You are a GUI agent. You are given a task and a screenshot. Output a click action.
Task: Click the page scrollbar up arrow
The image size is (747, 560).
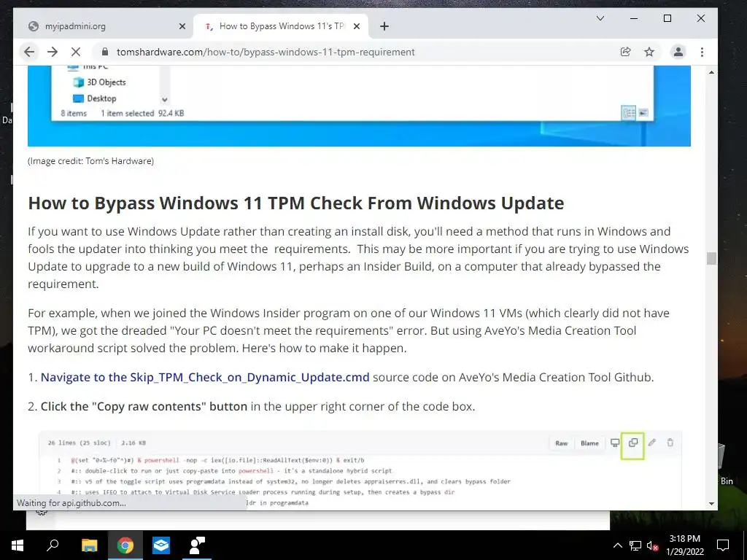tap(711, 72)
